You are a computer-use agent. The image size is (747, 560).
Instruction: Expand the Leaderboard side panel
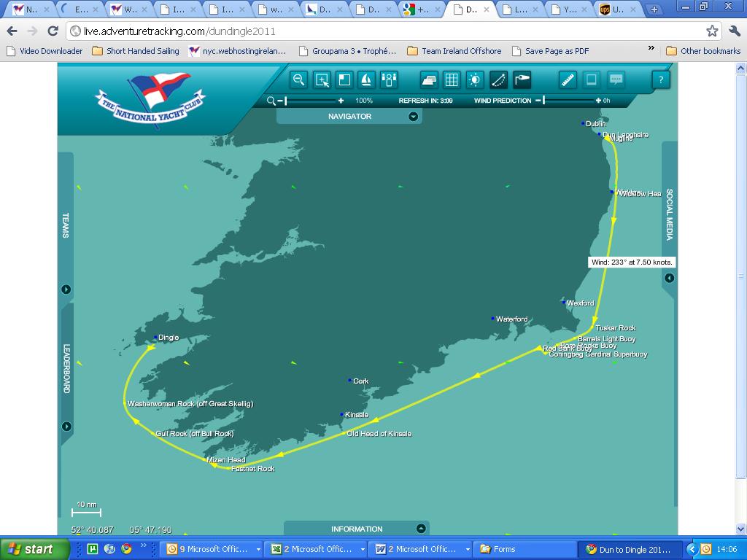66,427
